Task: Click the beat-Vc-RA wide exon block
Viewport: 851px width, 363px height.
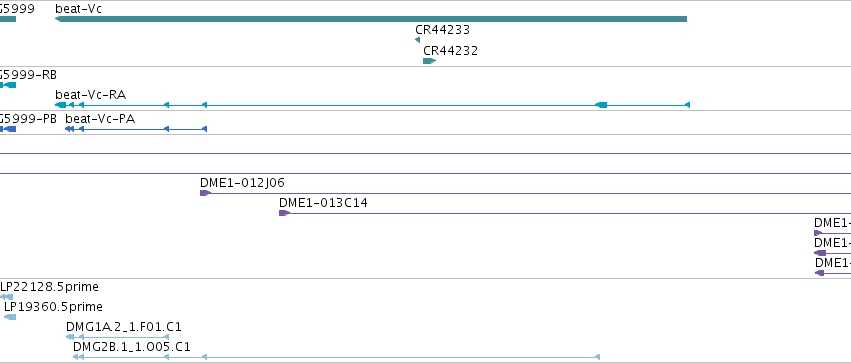Action: point(601,105)
